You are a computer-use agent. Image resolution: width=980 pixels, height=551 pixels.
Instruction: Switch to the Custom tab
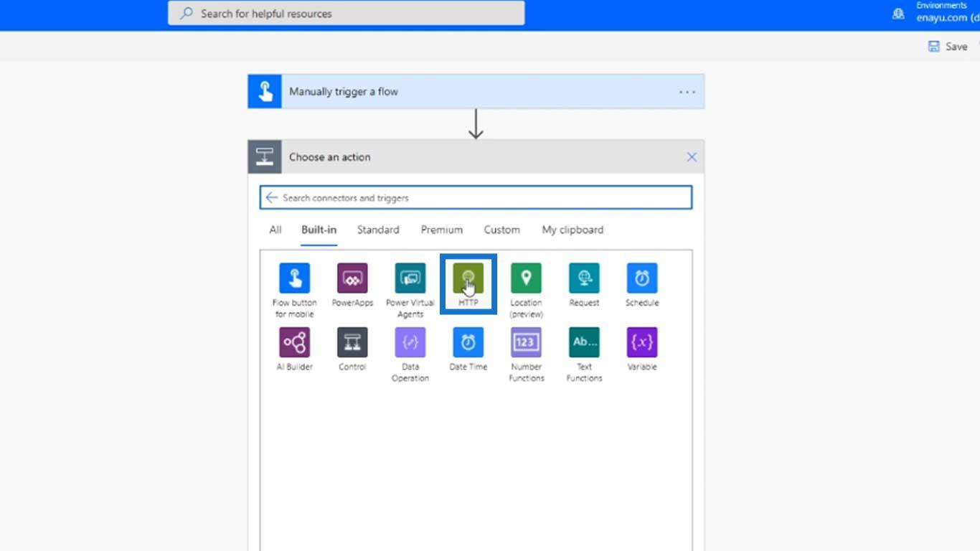pyautogui.click(x=501, y=230)
